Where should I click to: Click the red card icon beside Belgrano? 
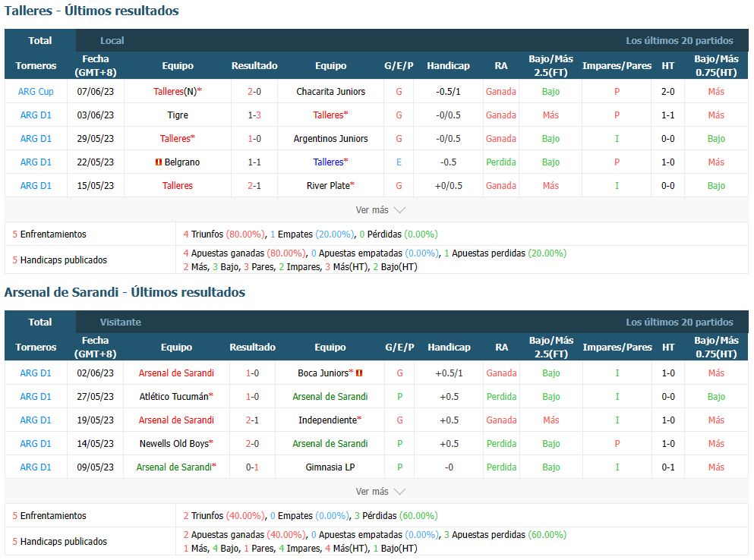click(x=158, y=162)
